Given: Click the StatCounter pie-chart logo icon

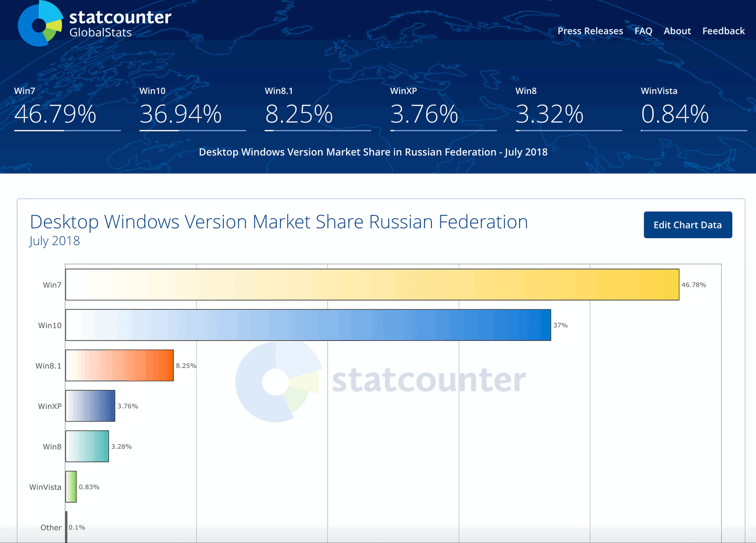Looking at the screenshot, I should 40,24.
